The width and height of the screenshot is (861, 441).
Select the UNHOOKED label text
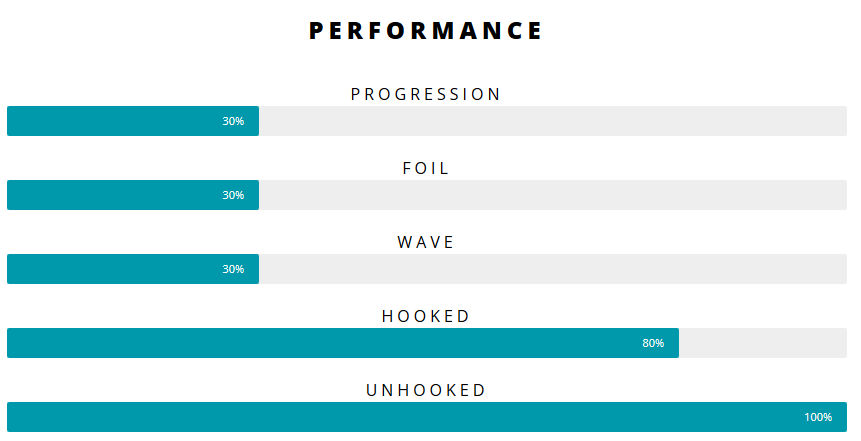426,390
